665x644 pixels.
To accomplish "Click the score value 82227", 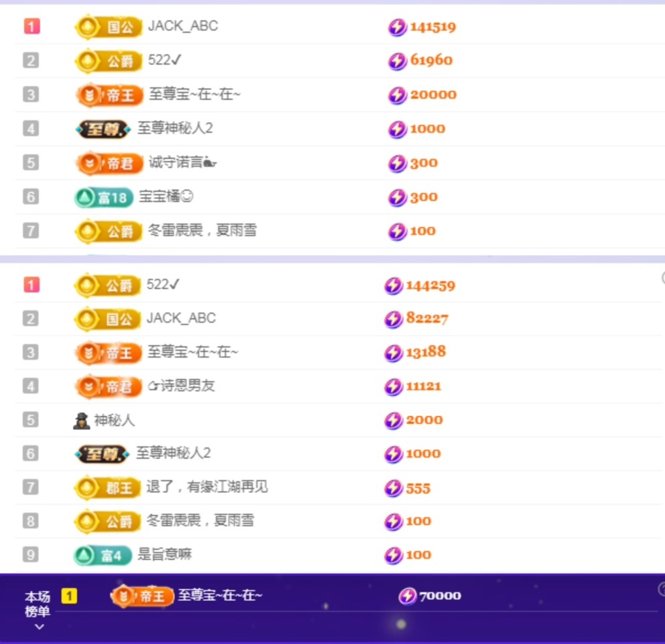I will [x=427, y=318].
